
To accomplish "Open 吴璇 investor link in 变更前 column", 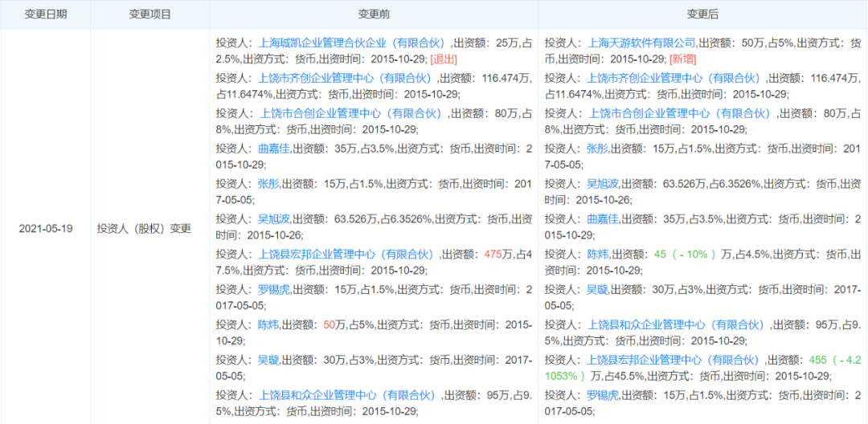I will (x=268, y=361).
